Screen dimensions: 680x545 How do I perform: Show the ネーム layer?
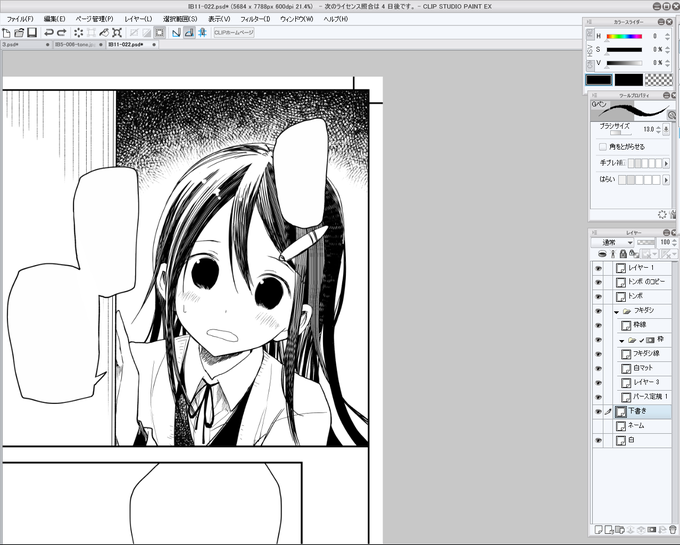(599, 426)
